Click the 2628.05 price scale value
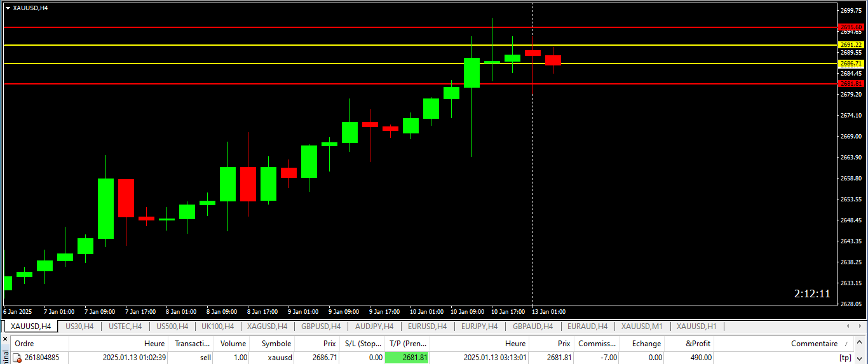The height and width of the screenshot is (364, 868). (x=852, y=304)
